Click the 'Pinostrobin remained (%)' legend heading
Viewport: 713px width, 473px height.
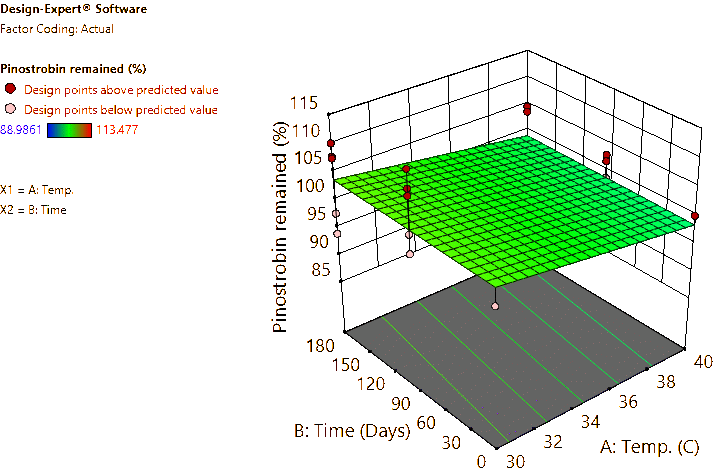(73, 69)
